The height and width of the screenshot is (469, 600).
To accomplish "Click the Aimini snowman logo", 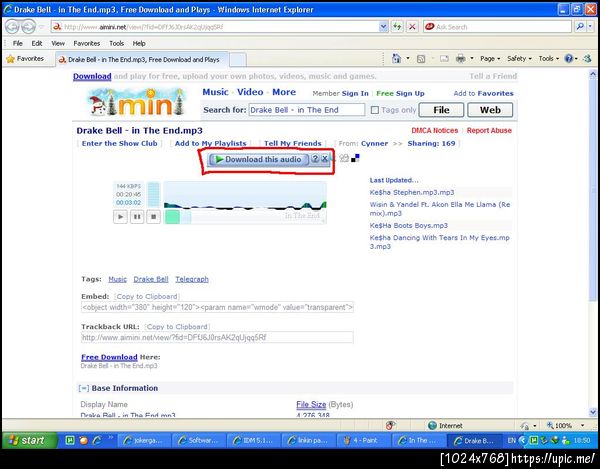I will 137,102.
